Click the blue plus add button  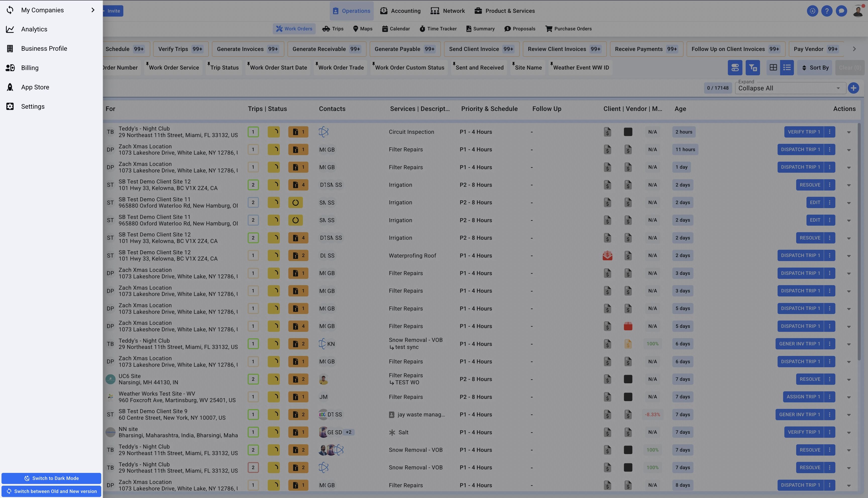853,88
